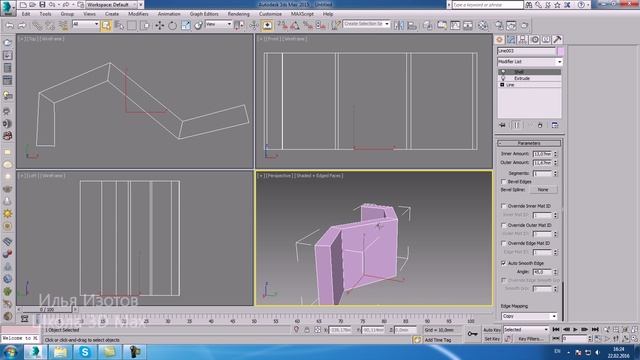
Task: Click Configure Modifier Sets icon
Action: (555, 125)
